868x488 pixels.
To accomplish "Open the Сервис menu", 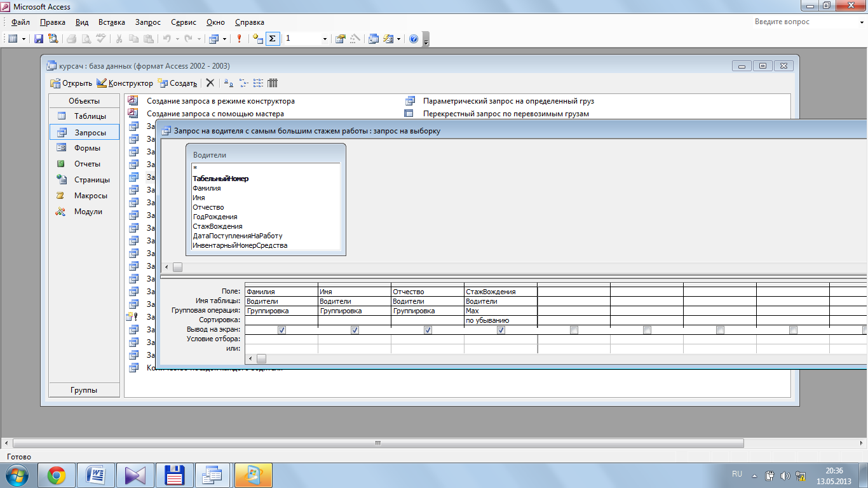I will click(x=184, y=22).
